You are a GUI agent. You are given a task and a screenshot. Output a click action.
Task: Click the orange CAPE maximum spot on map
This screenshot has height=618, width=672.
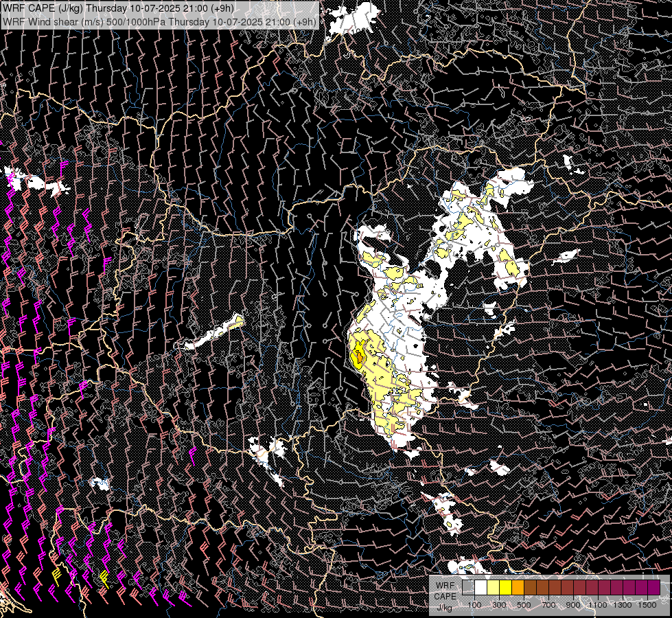click(358, 357)
